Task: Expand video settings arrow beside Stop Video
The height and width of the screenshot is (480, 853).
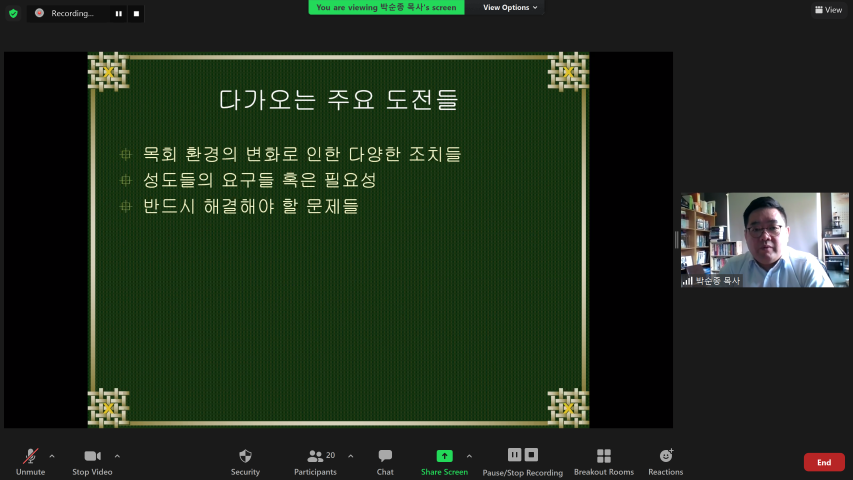Action: tap(117, 456)
